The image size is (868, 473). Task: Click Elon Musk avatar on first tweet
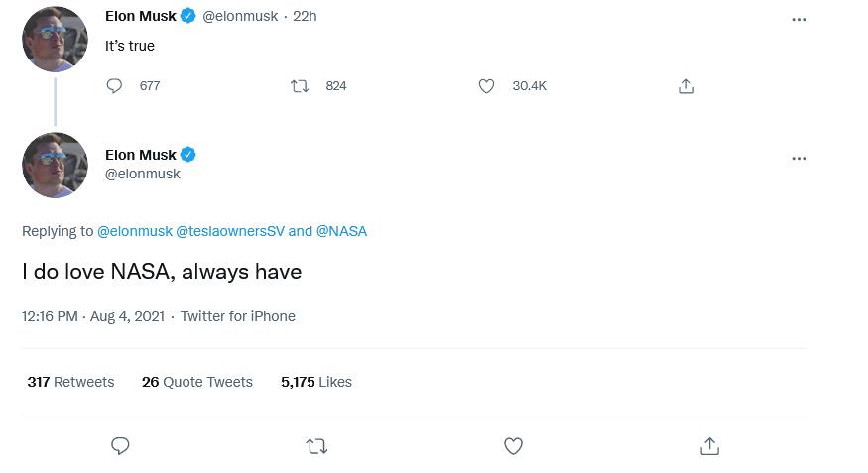pos(55,39)
